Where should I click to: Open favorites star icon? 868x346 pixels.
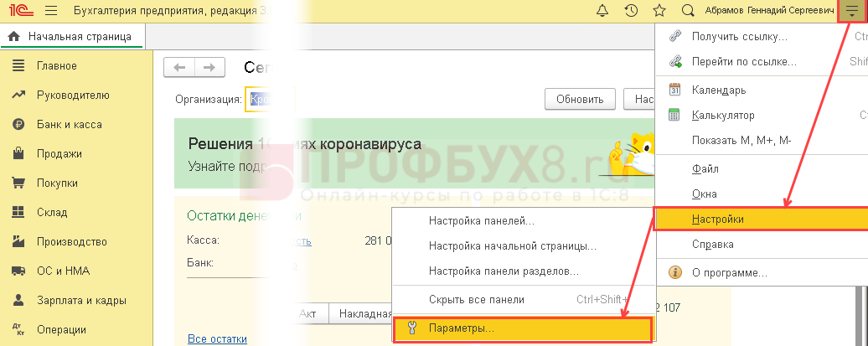(659, 12)
